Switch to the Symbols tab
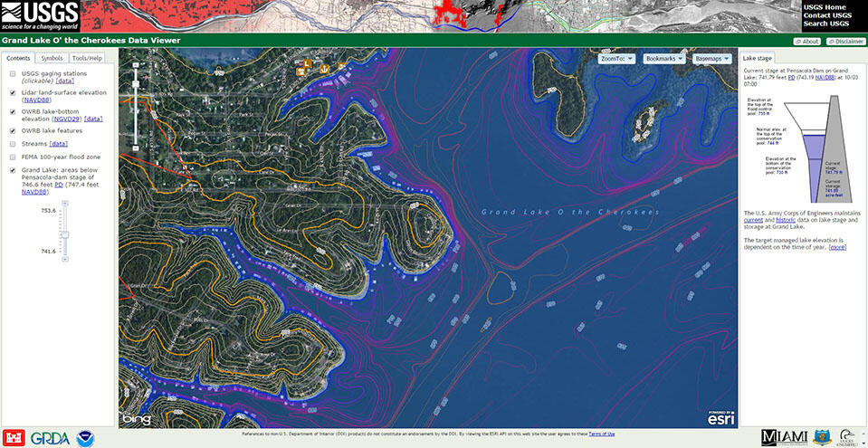 click(52, 58)
